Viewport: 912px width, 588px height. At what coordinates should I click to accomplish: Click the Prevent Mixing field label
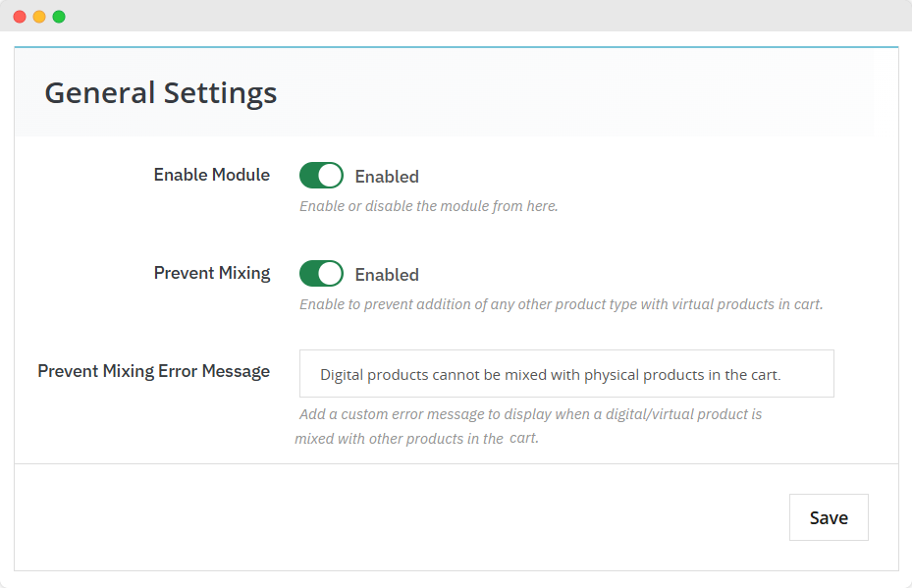click(211, 273)
